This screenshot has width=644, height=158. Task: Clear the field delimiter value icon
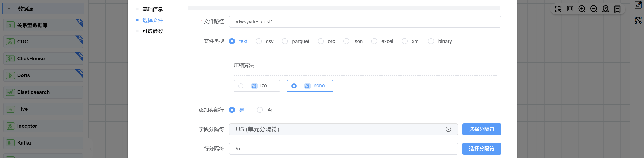click(x=448, y=129)
